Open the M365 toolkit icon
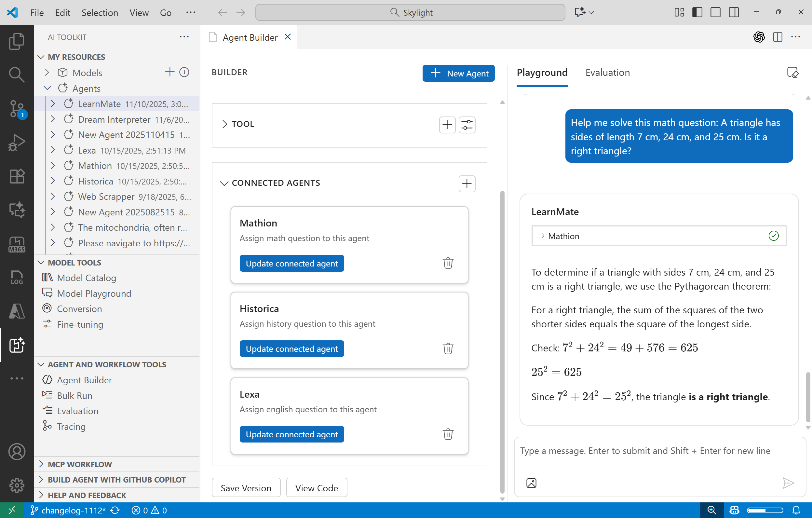The height and width of the screenshot is (518, 812). point(17,244)
